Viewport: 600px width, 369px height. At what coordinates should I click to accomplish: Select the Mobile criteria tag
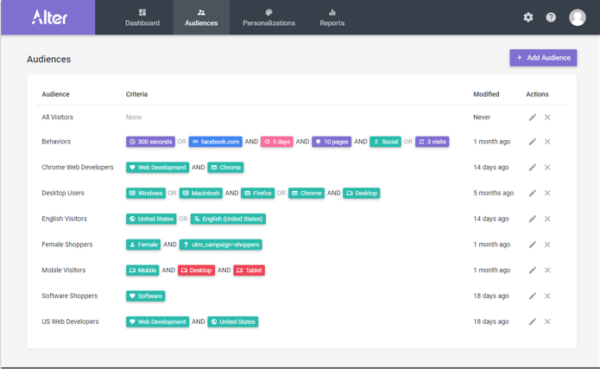click(142, 270)
